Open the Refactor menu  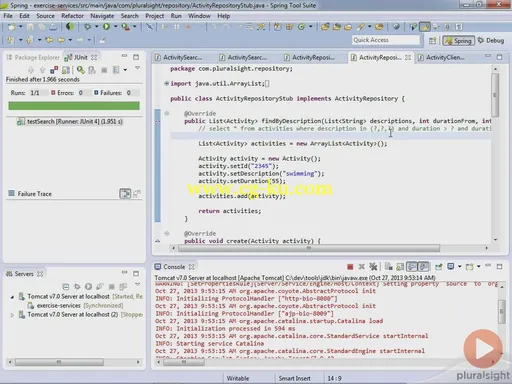(72, 16)
